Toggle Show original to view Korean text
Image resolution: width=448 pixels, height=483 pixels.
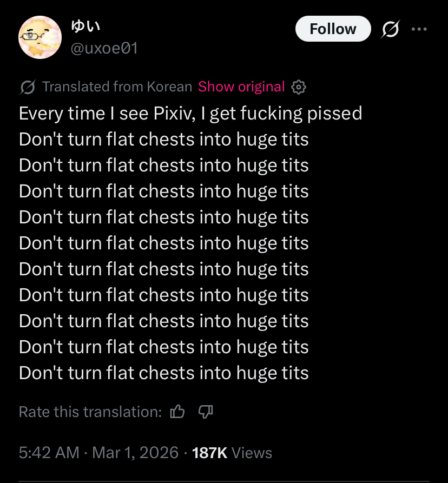click(x=241, y=87)
